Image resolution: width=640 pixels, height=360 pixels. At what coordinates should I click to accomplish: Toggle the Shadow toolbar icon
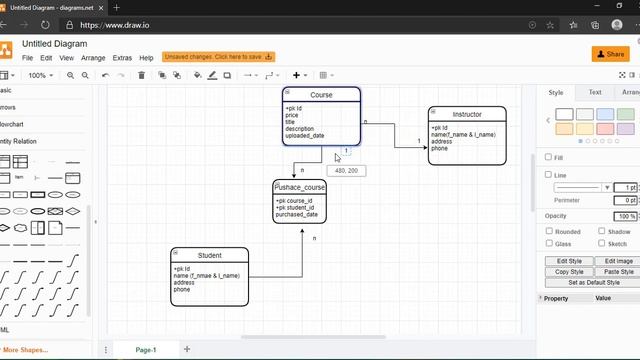tap(227, 75)
